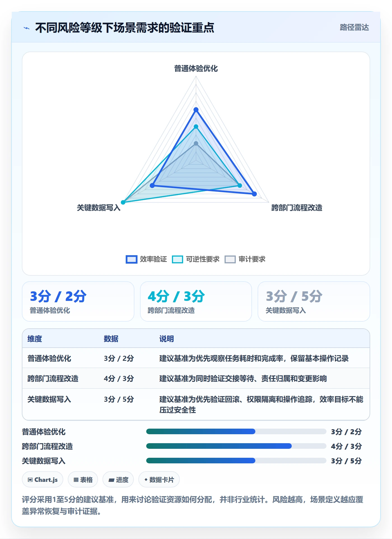The width and height of the screenshot is (392, 539).
Task: Select the blue 效率验证 point on 关键数据写入 axis
Action: pos(152,185)
